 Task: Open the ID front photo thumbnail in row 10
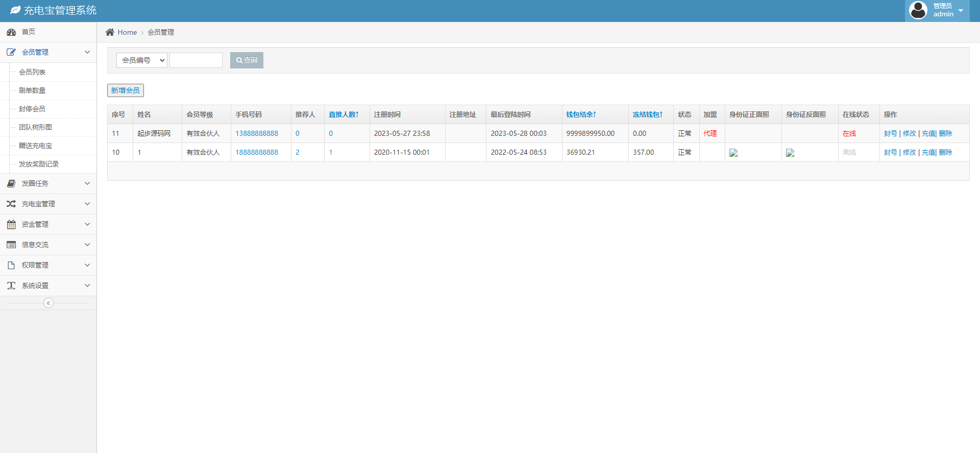[x=733, y=153]
